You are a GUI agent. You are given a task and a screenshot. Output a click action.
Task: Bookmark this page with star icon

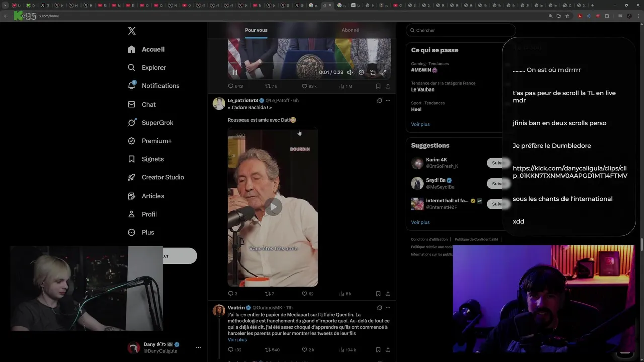567,16
